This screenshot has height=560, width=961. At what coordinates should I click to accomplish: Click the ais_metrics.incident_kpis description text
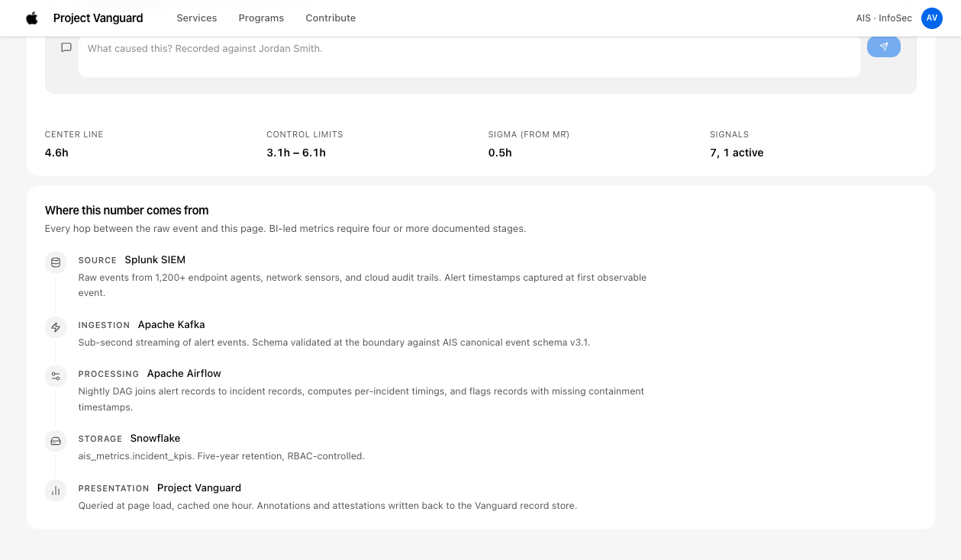click(221, 456)
